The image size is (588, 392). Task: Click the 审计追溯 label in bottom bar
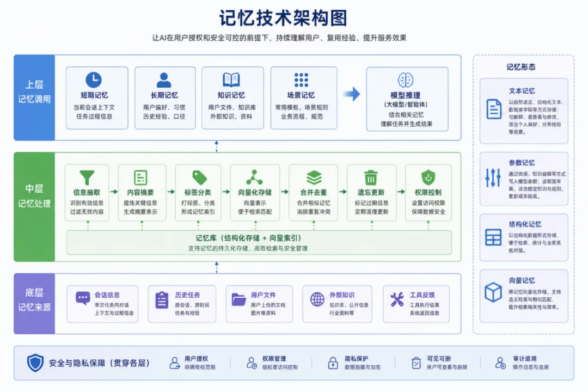(x=525, y=359)
